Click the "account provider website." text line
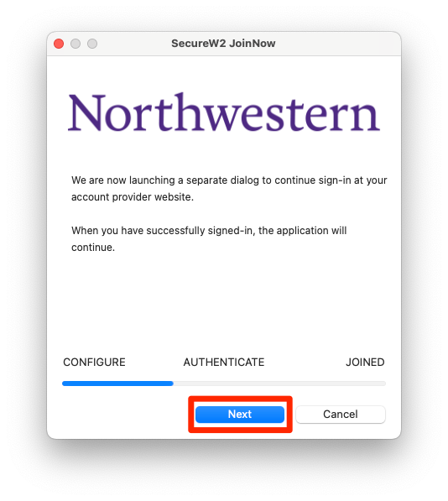This screenshot has height=501, width=448. pyautogui.click(x=133, y=197)
